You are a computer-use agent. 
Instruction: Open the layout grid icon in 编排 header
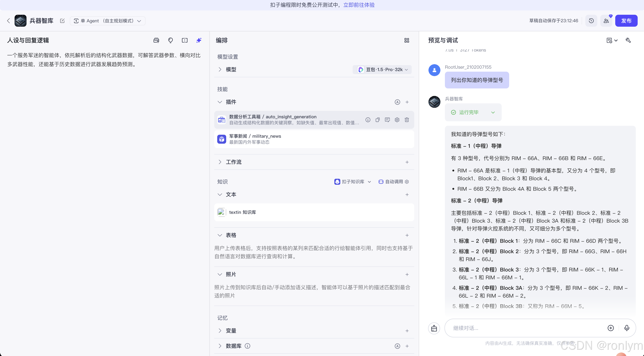[x=407, y=40]
